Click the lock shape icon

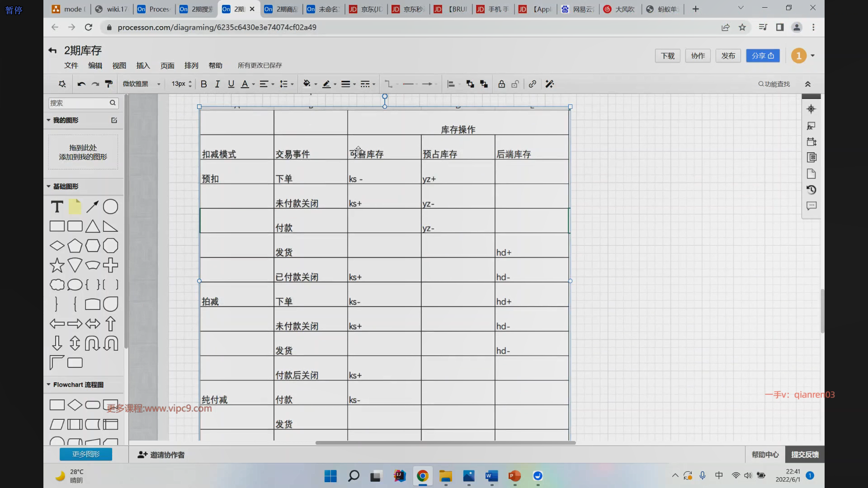point(501,84)
